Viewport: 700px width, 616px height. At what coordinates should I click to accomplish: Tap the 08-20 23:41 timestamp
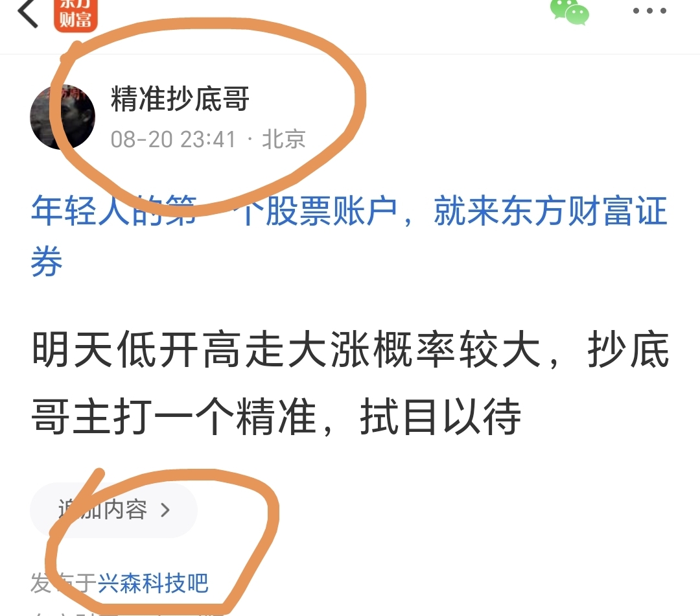click(x=173, y=139)
